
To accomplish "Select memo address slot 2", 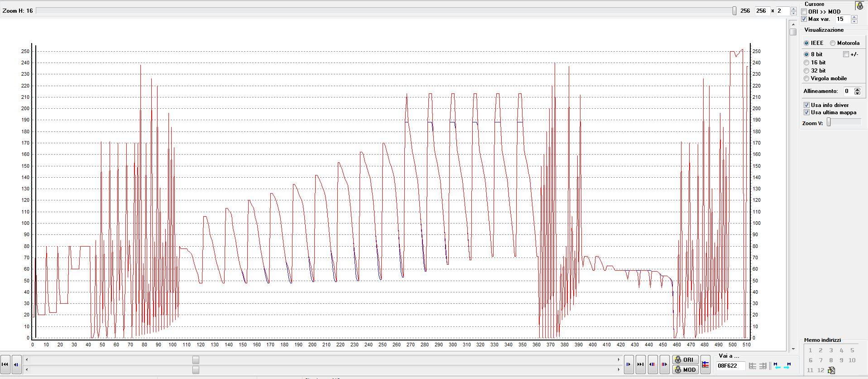I will (x=820, y=350).
